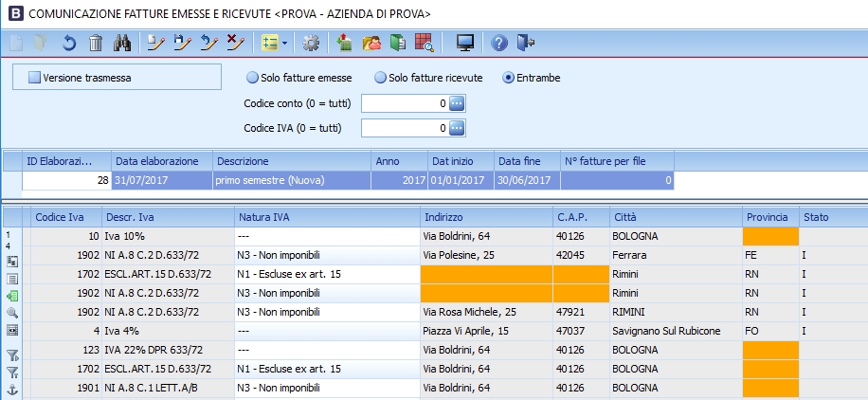The height and width of the screenshot is (400, 868).
Task: Click the Iva 4% description cell
Action: [x=169, y=332]
